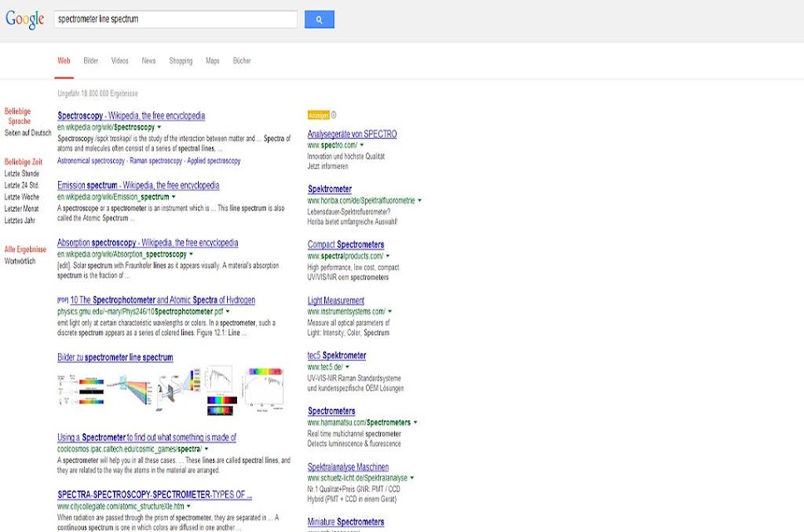Click the blue search magnifier button
This screenshot has width=804, height=532.
click(319, 19)
